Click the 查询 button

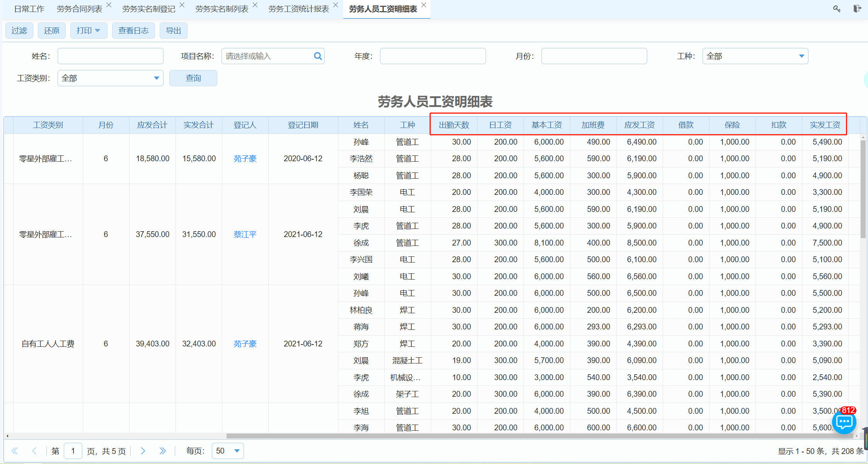(x=193, y=78)
